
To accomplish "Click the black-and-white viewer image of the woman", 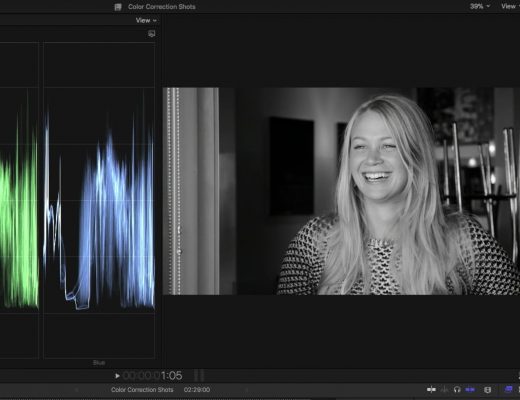I will tap(341, 191).
